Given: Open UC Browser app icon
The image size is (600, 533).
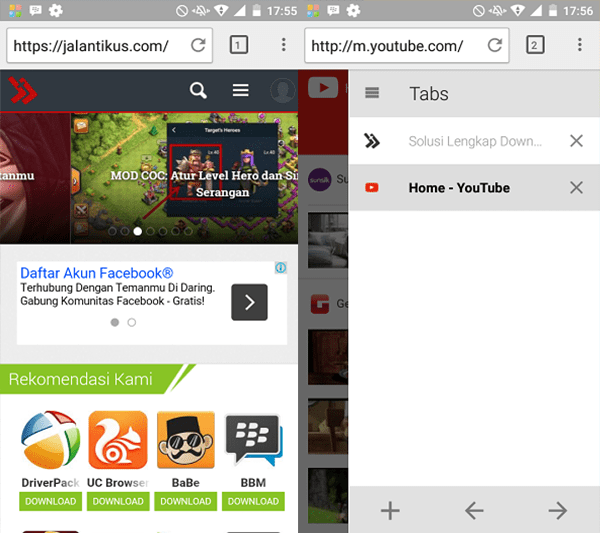Looking at the screenshot, I should click(118, 440).
